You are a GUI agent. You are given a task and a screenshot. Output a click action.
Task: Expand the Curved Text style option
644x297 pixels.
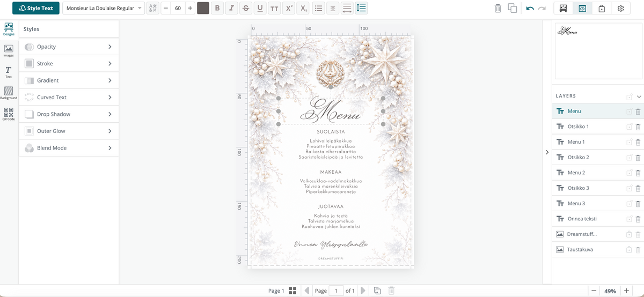[69, 97]
